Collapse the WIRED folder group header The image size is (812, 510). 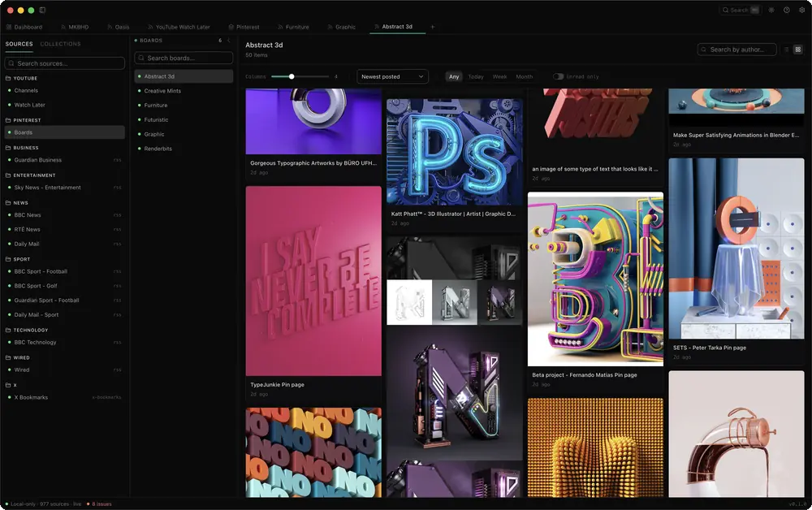coord(17,358)
